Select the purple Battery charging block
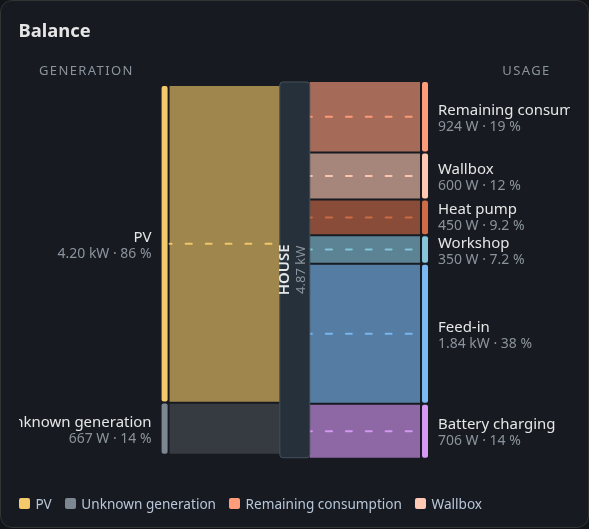Viewport: 589px width, 529px height. 365,431
